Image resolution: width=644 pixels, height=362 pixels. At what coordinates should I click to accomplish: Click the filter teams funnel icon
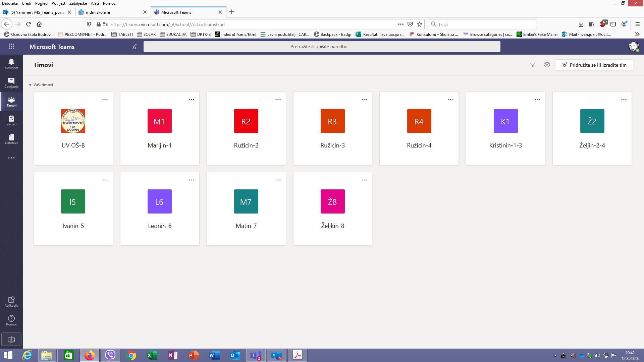coord(533,65)
